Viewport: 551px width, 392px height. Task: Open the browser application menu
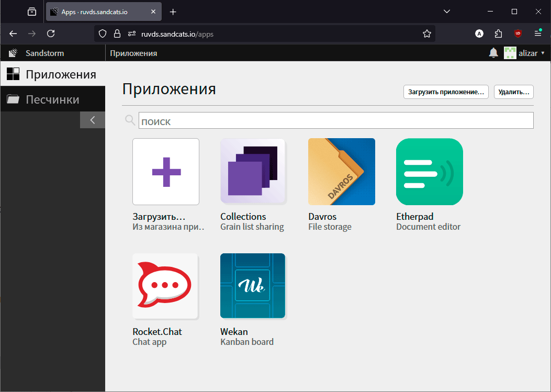tap(537, 33)
